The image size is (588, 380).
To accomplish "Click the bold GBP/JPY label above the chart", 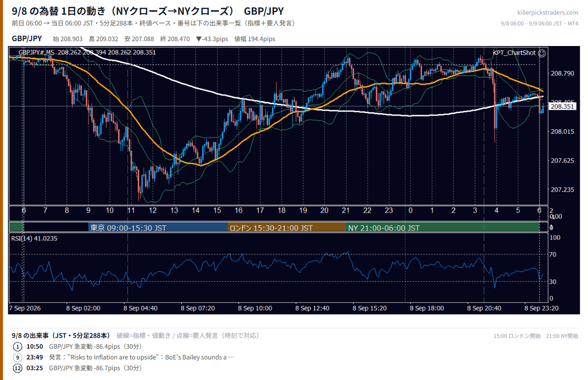I will 26,39.
